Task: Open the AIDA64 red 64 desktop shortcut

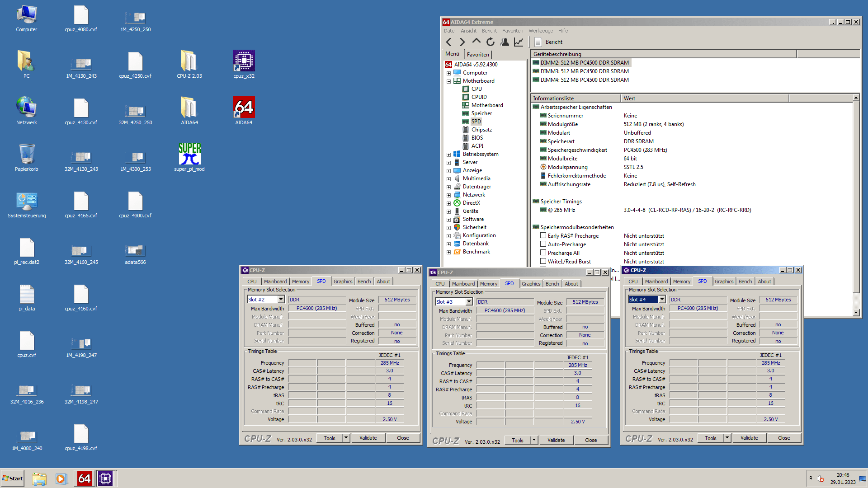Action: (244, 110)
